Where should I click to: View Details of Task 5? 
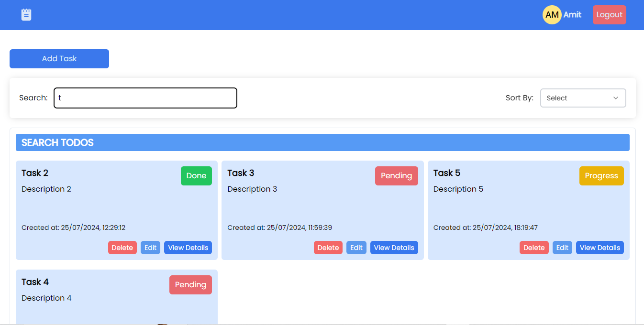click(600, 248)
